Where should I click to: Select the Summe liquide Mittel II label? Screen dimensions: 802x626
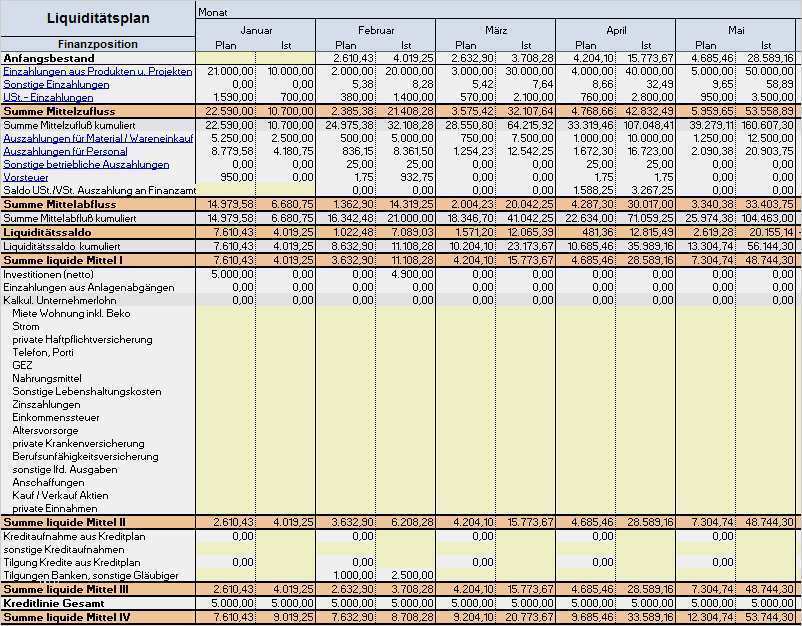point(64,522)
